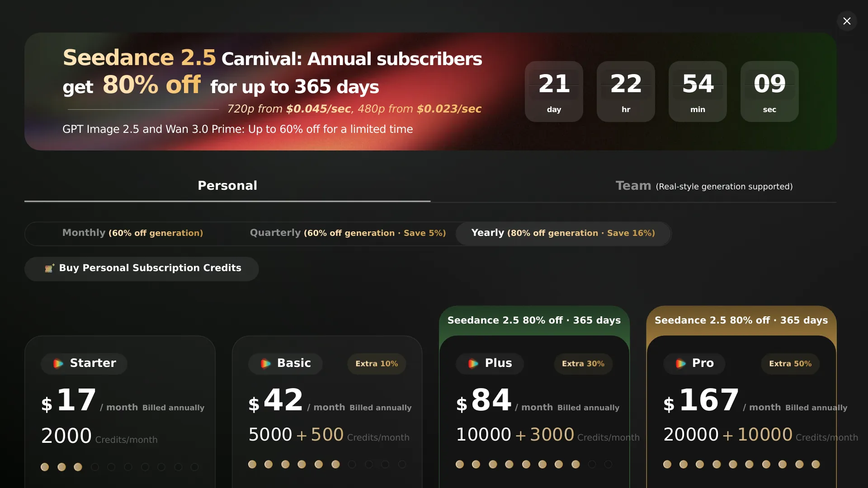Click the days countdown tile
This screenshot has width=868, height=488.
[554, 91]
